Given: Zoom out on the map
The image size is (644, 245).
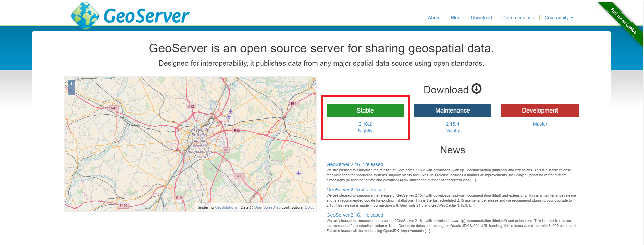Looking at the screenshot, I should [x=72, y=92].
